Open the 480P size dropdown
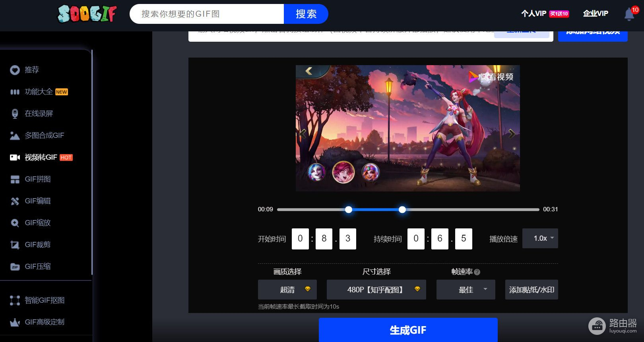 tap(376, 290)
